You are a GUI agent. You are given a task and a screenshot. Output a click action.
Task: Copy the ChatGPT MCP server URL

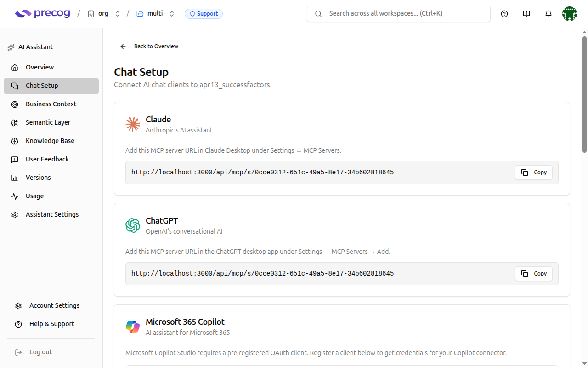tap(534, 274)
